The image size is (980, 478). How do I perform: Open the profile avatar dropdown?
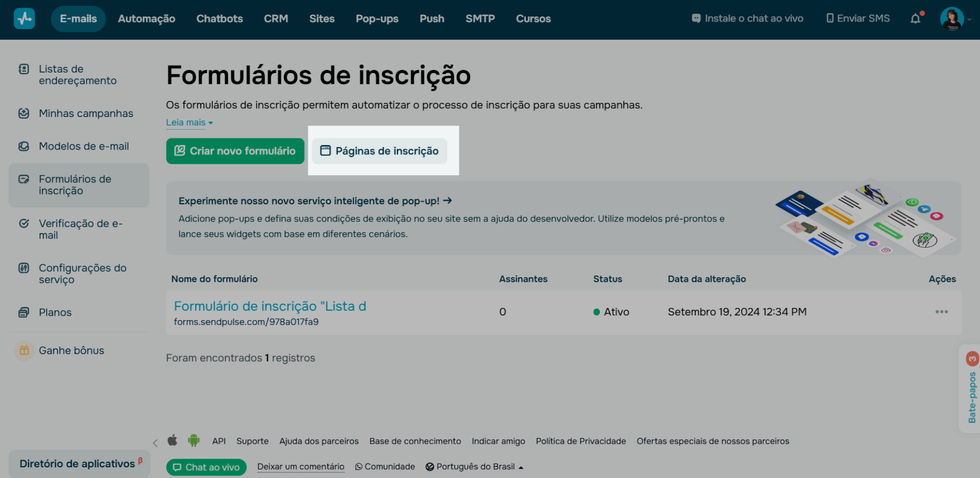pos(951,18)
